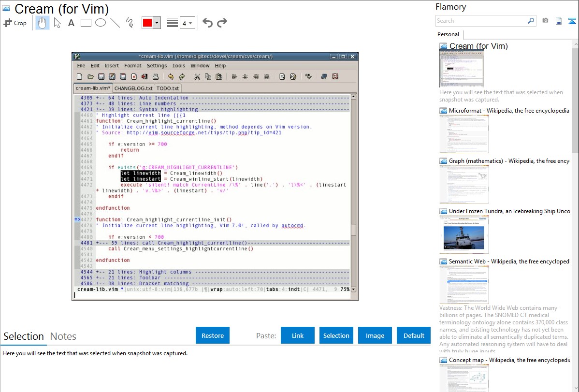The image size is (579, 392).
Task: Open the line width dropdown showing 4
Action: [x=188, y=23]
